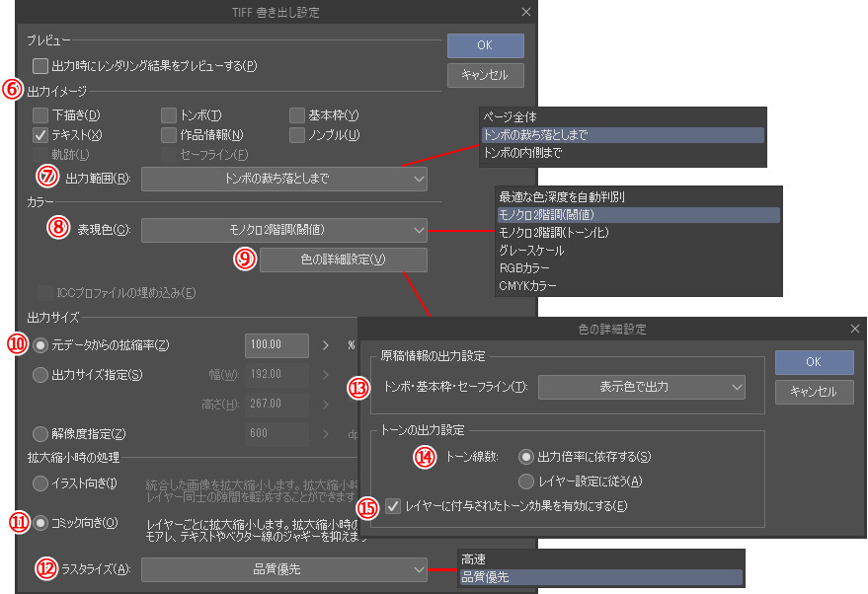Click OK in TIFF書き出し設定 dialog
Viewport: 868px width, 594px height.
486,45
